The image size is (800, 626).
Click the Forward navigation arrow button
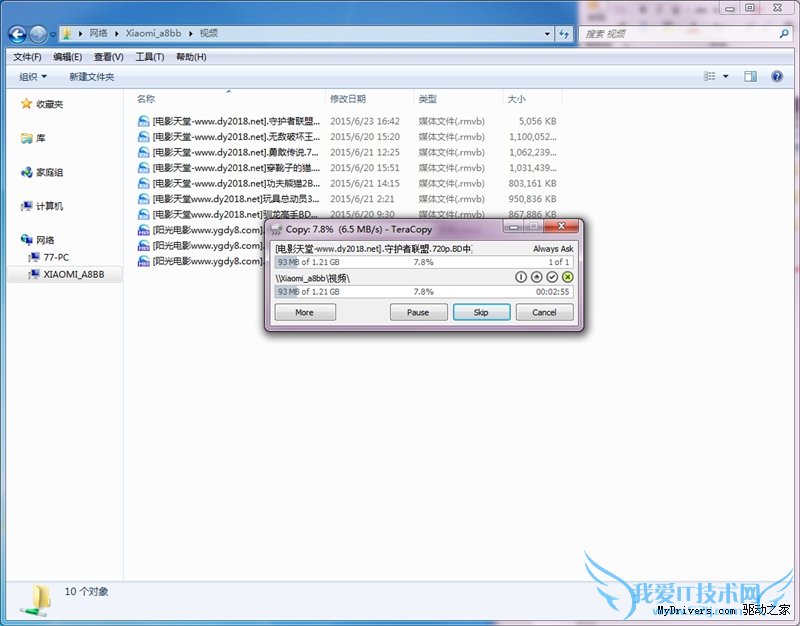pos(38,34)
